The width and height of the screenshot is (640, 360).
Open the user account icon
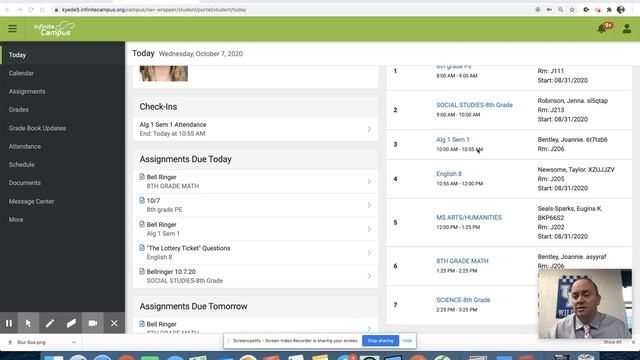pos(627,29)
